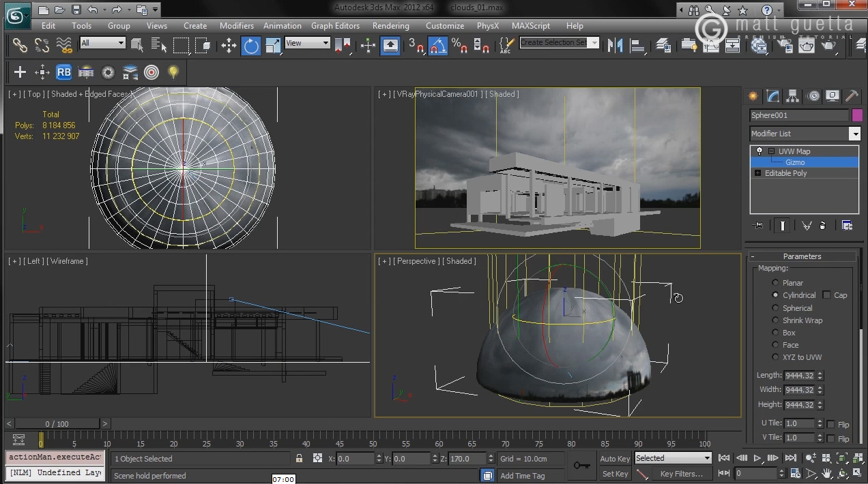The width and height of the screenshot is (868, 484).
Task: Open the View reference coordinate dropdown
Action: coord(308,43)
